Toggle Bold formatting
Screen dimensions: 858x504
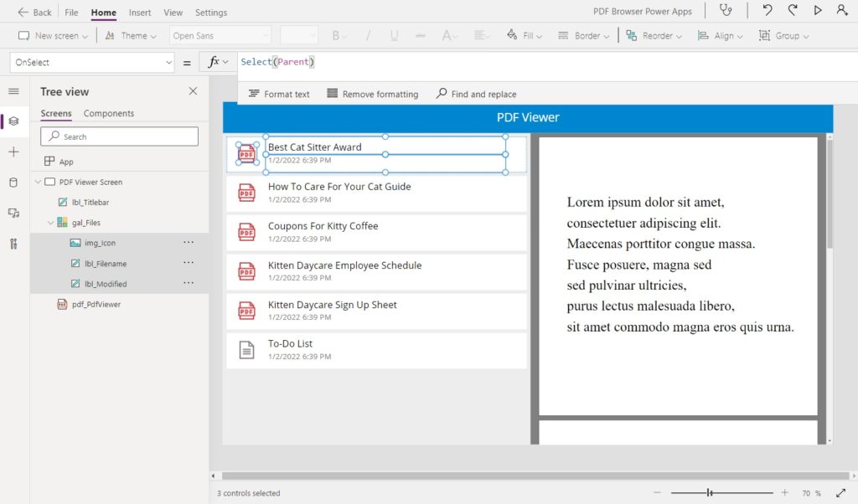tap(339, 35)
